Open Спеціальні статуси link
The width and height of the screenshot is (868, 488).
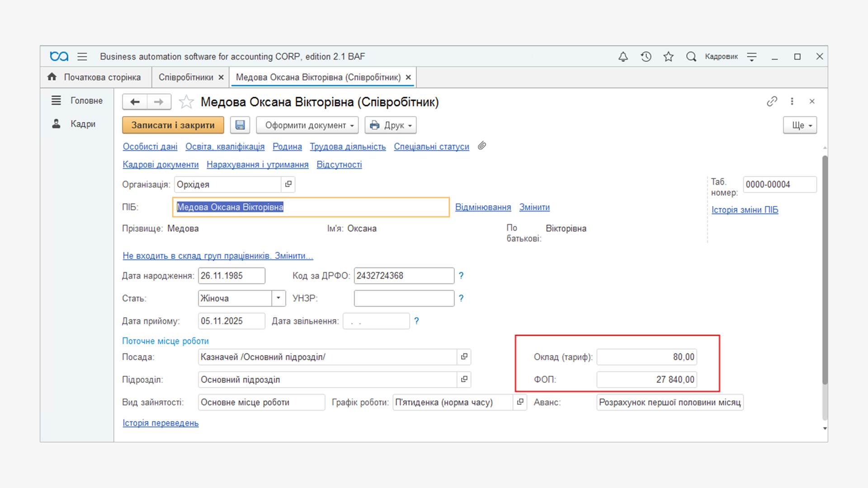coord(431,146)
